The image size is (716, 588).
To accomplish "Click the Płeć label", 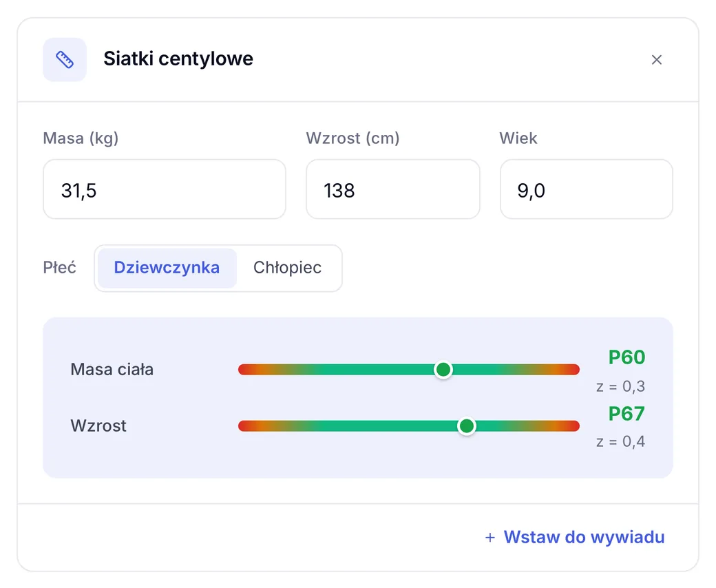I will (x=59, y=268).
